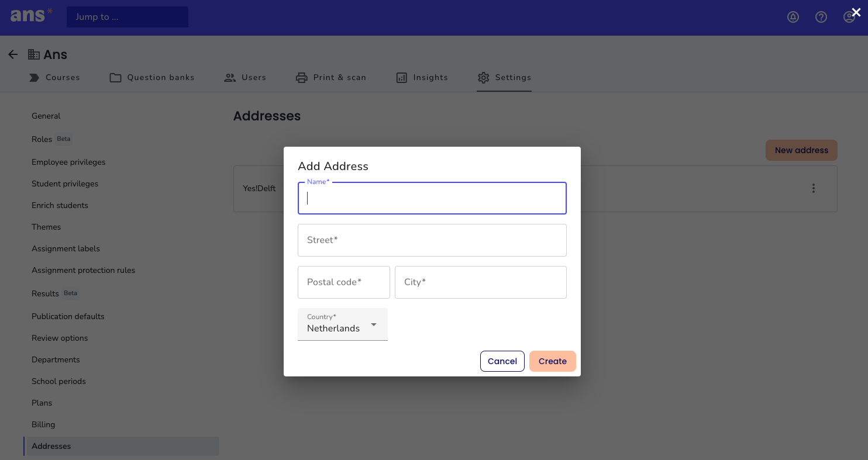Viewport: 868px width, 460px height.
Task: Select the Settings tab
Action: click(x=504, y=77)
